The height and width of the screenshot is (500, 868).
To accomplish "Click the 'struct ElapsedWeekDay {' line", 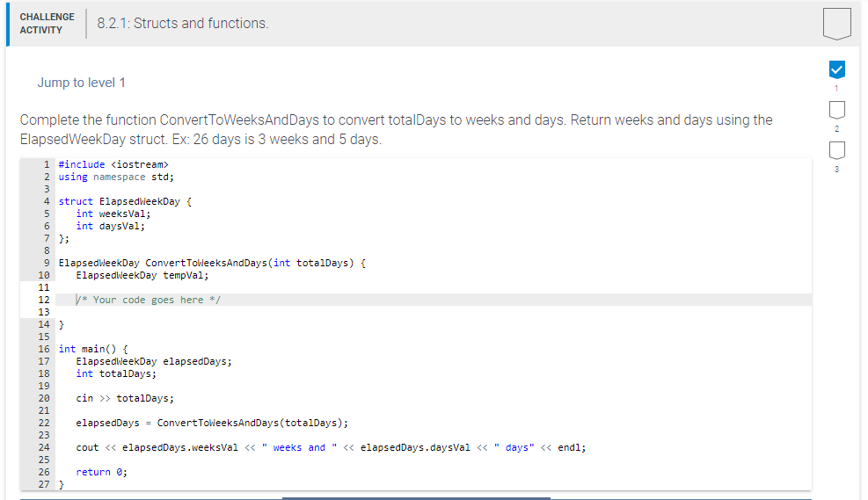I will (x=125, y=202).
